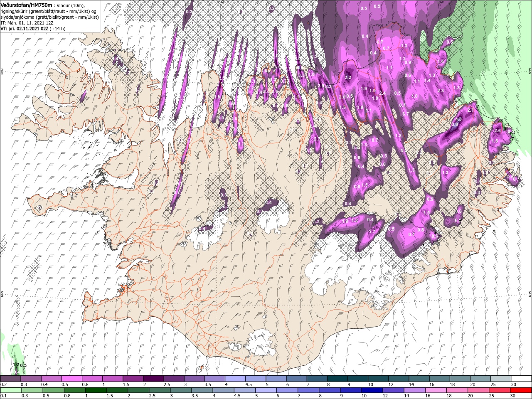Click the 2.6 value near the east coast
532x399 pixels.
coord(497,131)
